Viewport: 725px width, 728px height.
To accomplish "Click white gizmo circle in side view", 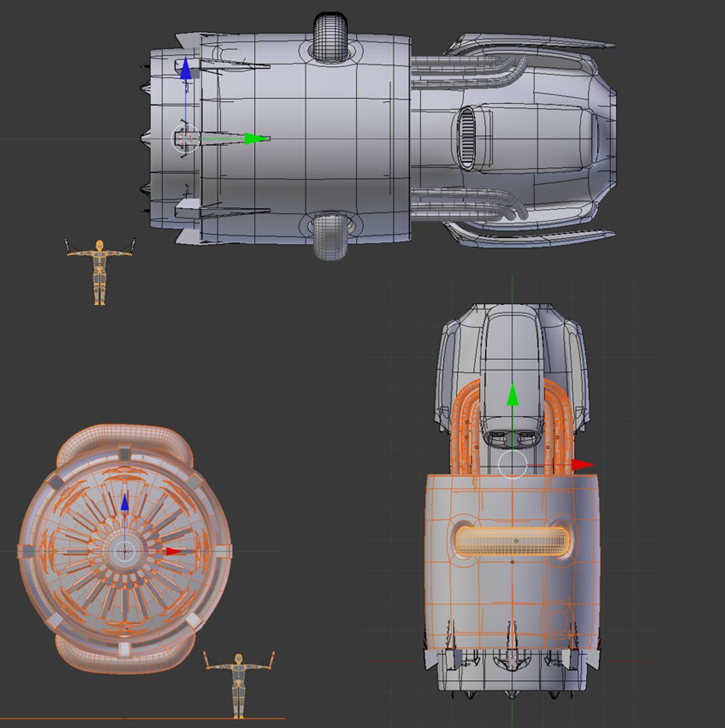I will coord(186,138).
